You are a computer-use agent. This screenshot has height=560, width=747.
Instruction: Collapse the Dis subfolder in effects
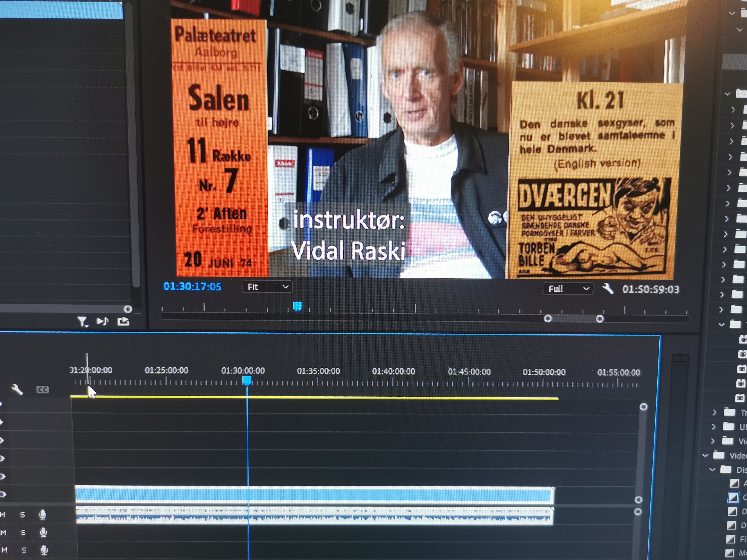(x=712, y=470)
